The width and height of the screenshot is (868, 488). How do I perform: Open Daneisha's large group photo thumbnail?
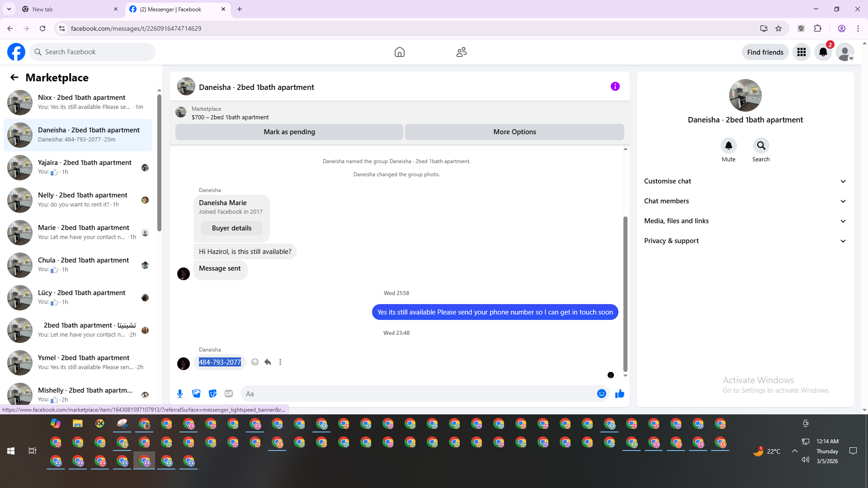[745, 95]
